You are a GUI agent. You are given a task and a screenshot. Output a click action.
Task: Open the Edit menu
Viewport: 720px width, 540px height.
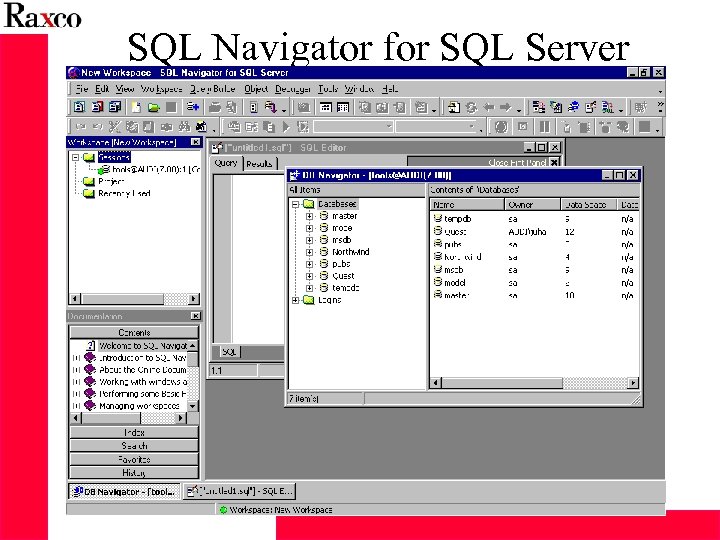(102, 89)
